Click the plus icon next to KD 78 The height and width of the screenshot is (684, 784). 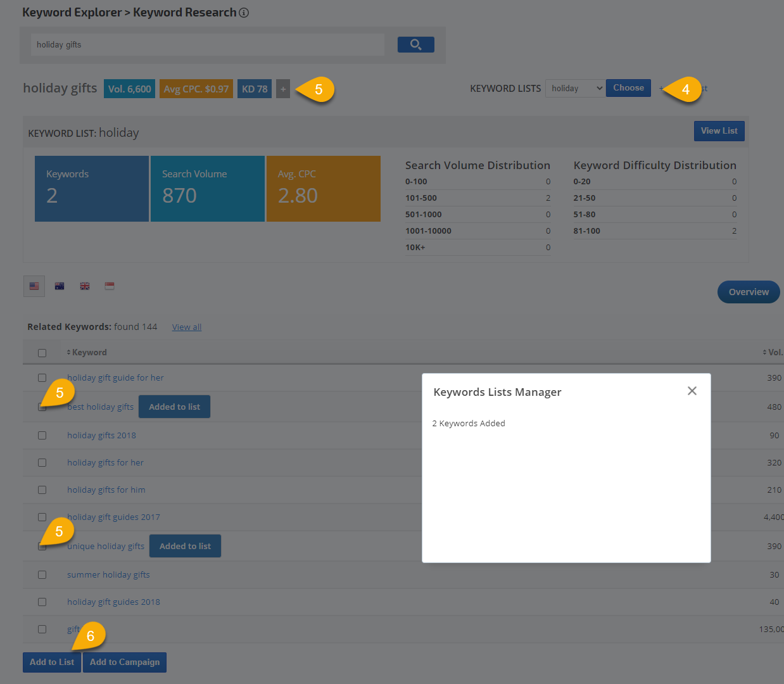pos(283,89)
